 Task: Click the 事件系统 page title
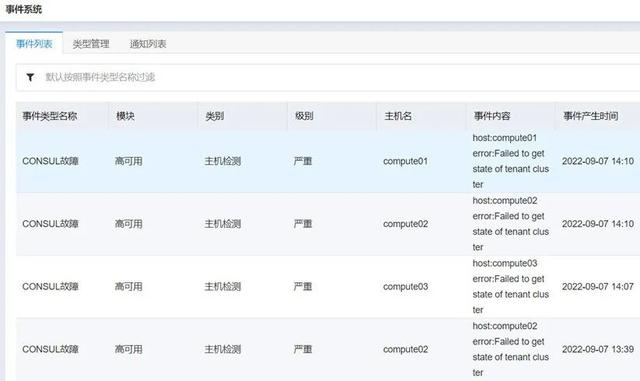(x=24, y=9)
